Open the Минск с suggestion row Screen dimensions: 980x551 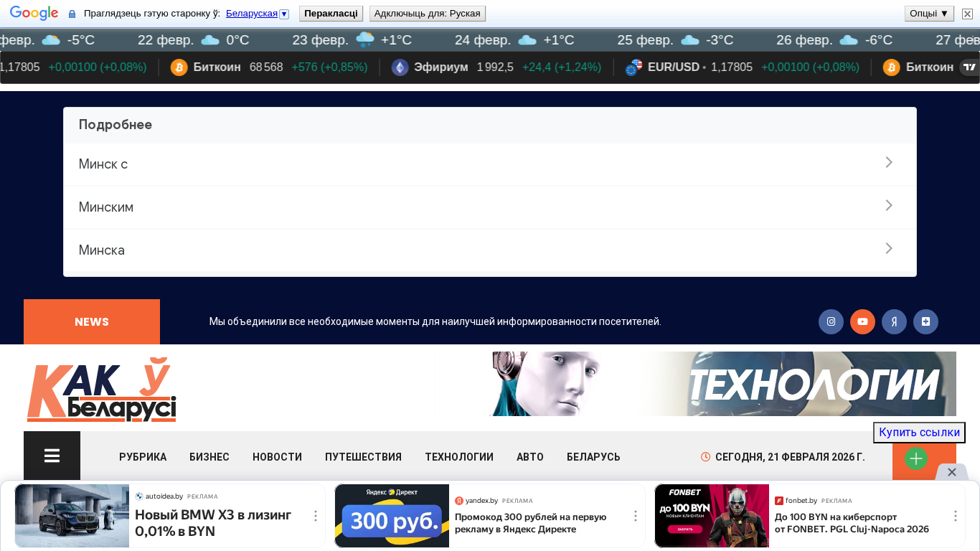pos(490,164)
